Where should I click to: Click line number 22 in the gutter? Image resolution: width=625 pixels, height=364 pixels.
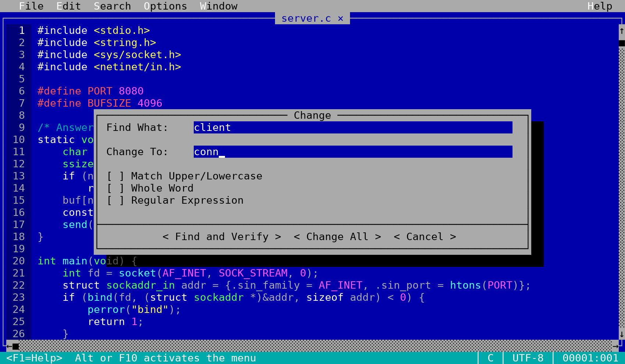tap(19, 285)
